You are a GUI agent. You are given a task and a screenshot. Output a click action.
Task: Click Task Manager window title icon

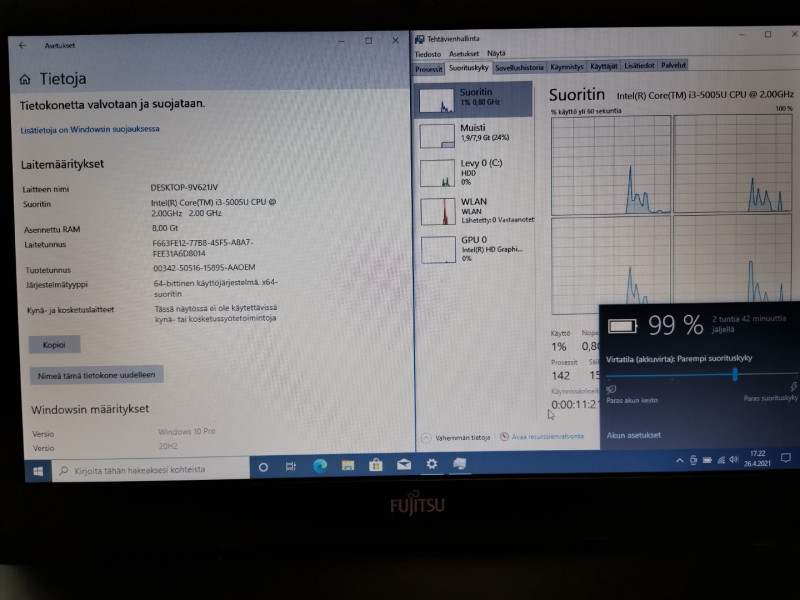[x=419, y=39]
